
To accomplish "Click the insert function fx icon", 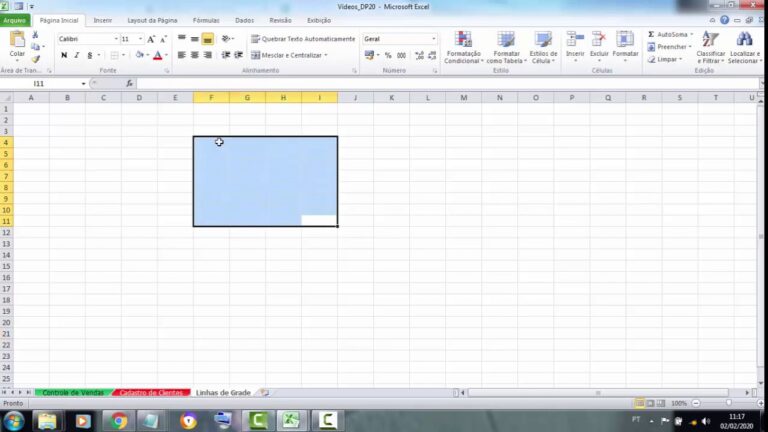I will 129,84.
